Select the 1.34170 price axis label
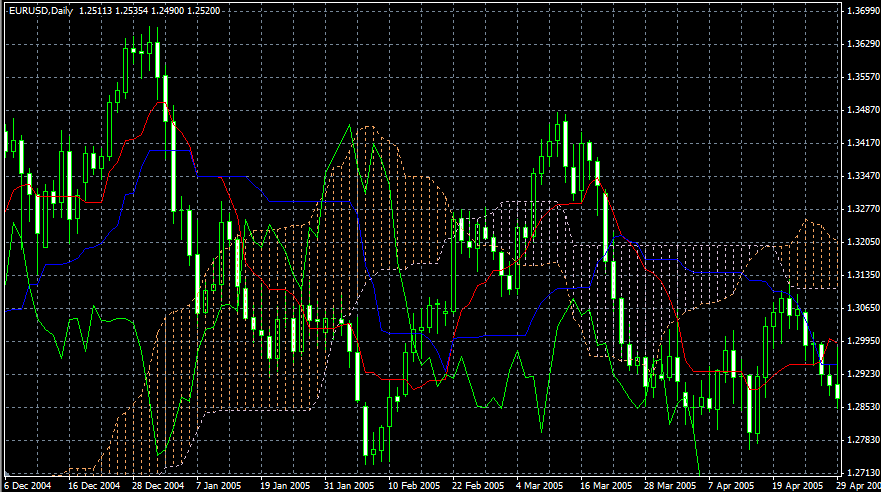The image size is (881, 492). click(863, 143)
